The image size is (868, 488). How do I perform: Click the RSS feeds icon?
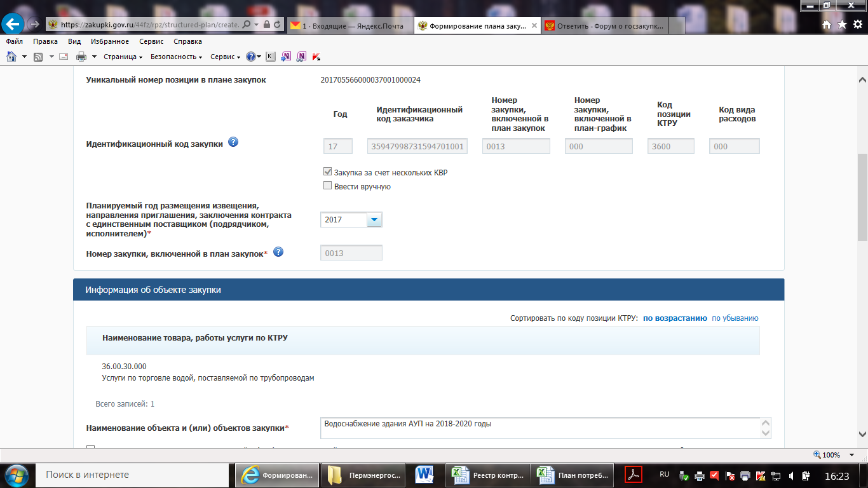point(38,57)
